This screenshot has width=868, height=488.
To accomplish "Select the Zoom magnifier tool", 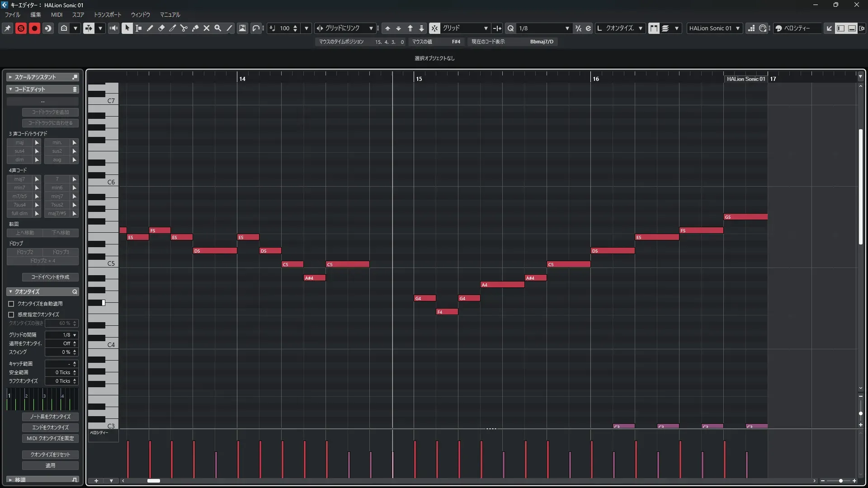I will point(218,28).
